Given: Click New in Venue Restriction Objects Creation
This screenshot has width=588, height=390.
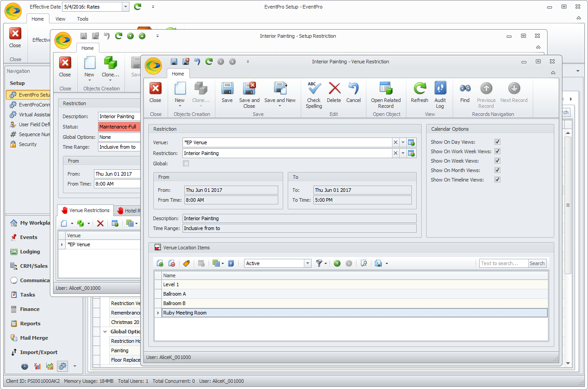Looking at the screenshot, I should click(180, 95).
